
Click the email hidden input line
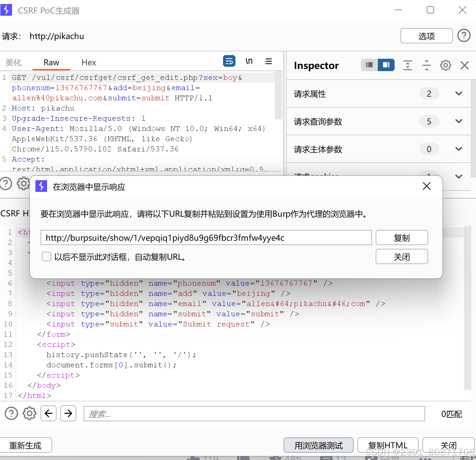click(x=216, y=304)
